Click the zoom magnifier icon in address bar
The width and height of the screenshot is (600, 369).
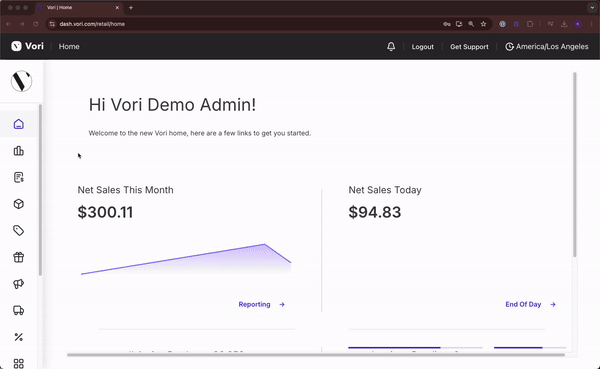pyautogui.click(x=471, y=24)
